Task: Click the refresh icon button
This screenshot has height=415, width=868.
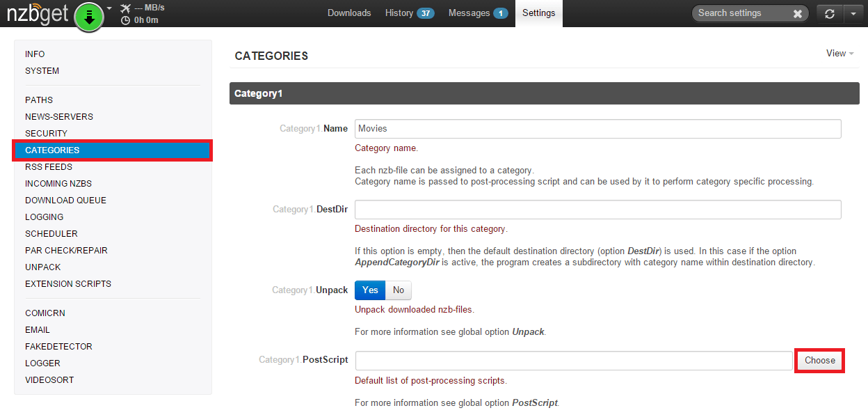Action: 829,13
